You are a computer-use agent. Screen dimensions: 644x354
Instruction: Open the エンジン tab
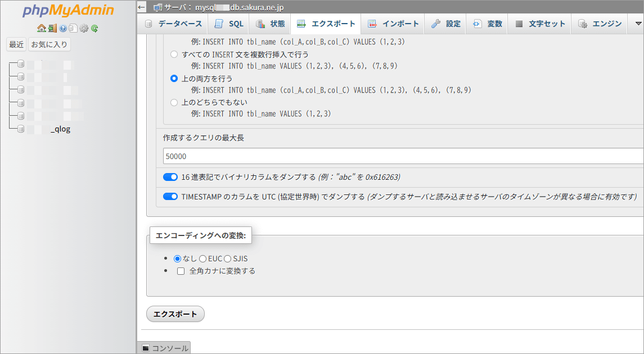coord(600,24)
